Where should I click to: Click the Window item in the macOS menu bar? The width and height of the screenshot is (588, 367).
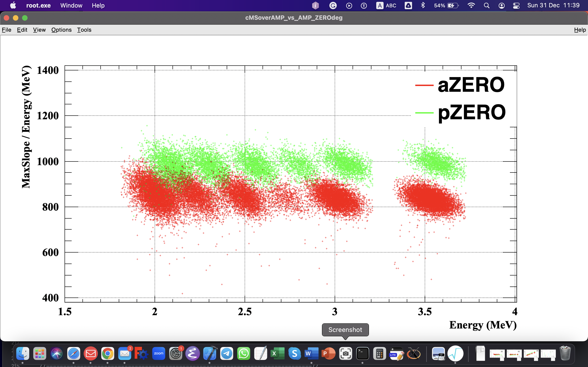point(71,5)
